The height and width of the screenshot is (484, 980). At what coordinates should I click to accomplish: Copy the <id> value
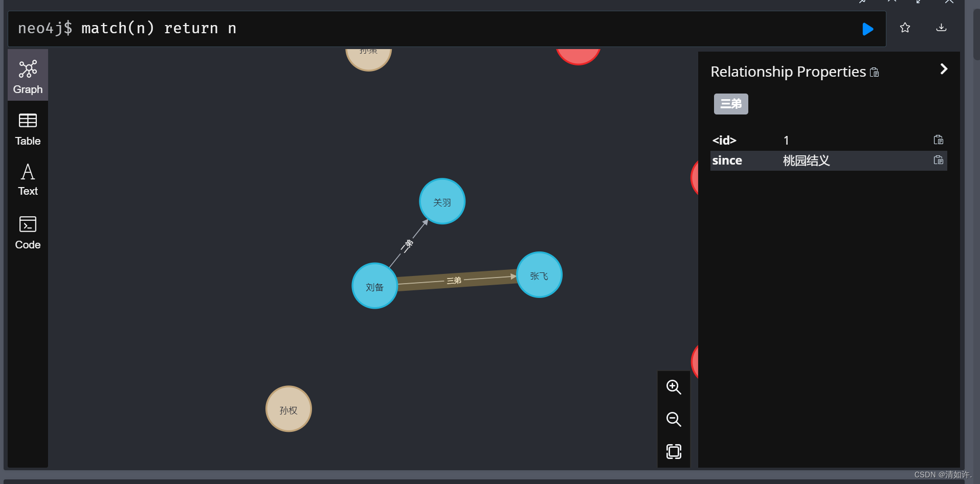tap(938, 140)
